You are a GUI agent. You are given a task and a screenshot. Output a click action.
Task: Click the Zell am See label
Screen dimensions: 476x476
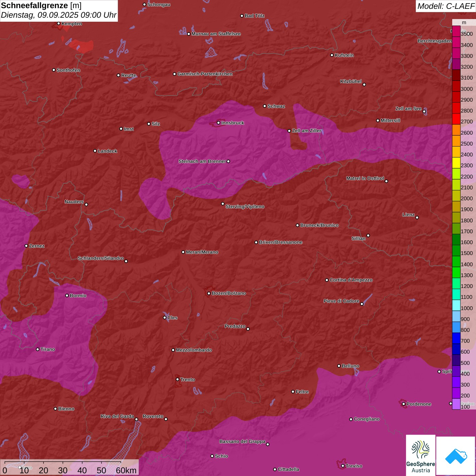tap(408, 108)
